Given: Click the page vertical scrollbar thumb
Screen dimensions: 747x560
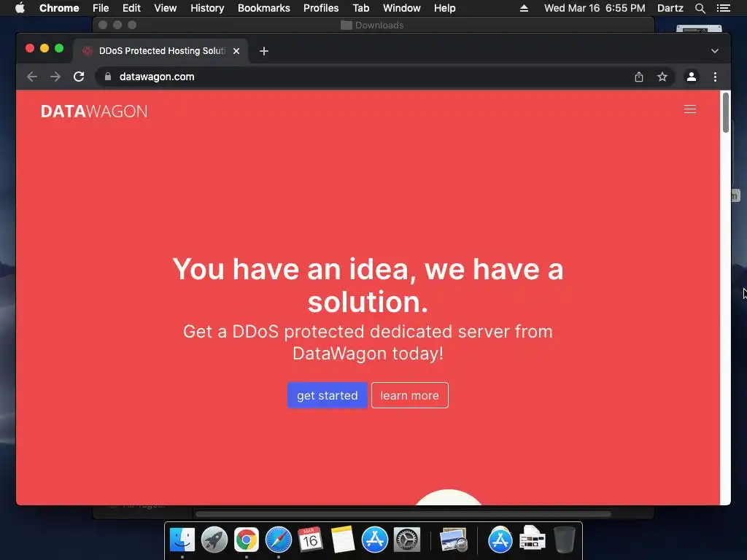Looking at the screenshot, I should click(x=726, y=113).
